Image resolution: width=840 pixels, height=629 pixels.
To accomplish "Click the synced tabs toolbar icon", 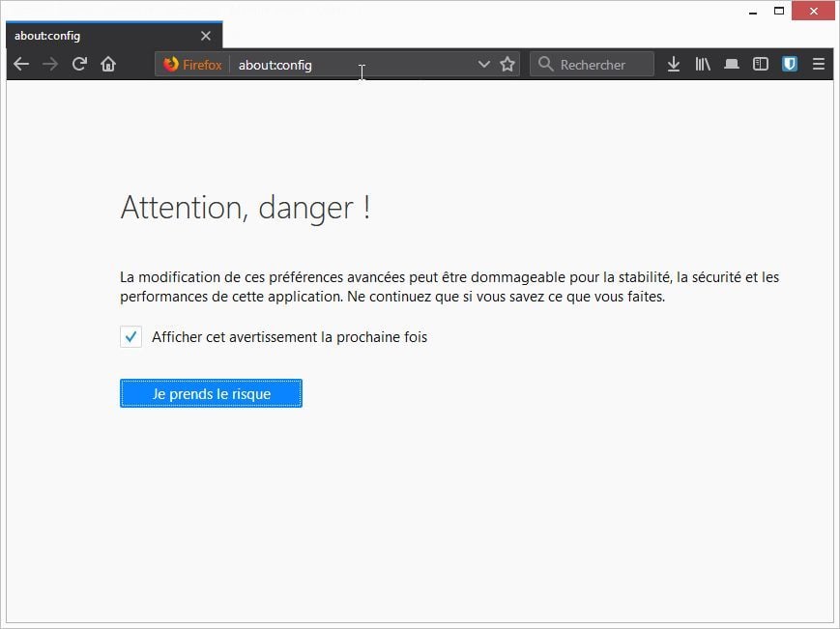I will tap(731, 64).
